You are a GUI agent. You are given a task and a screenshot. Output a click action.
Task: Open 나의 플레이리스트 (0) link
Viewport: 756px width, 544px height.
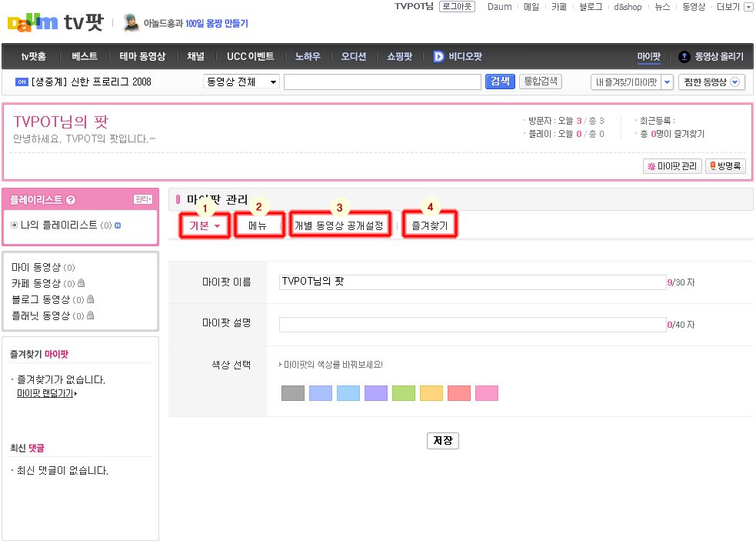66,225
